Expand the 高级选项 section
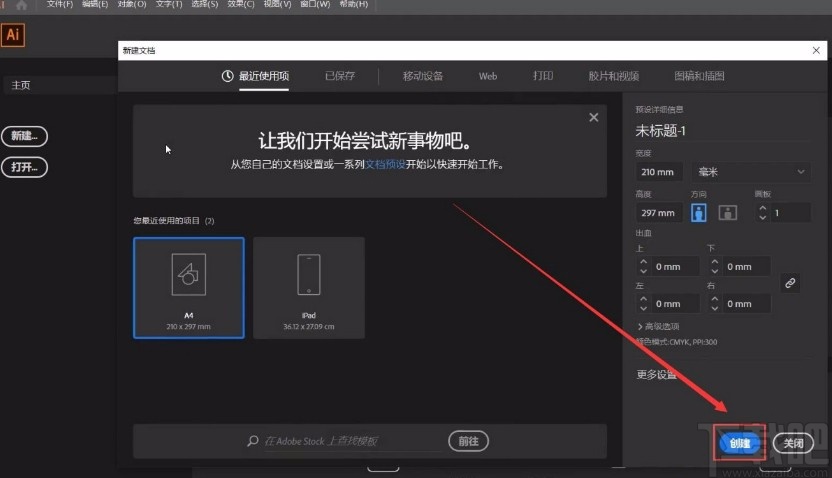 658,326
